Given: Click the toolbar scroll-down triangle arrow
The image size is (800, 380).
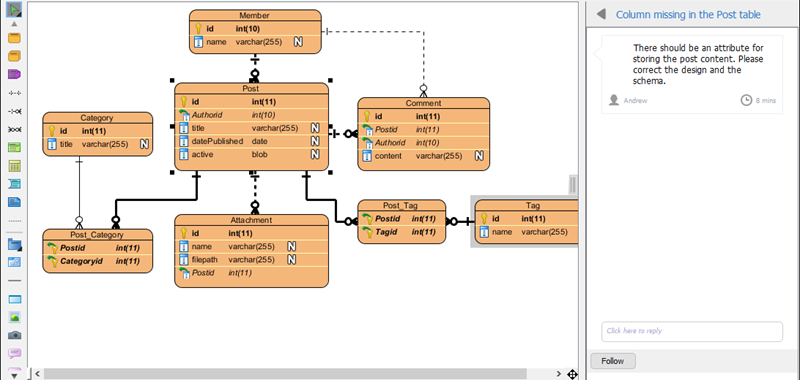Looking at the screenshot, I should point(14,376).
